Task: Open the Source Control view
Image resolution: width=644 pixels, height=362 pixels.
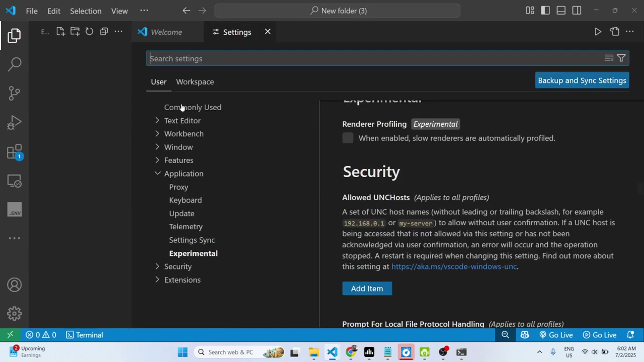Action: point(14,93)
